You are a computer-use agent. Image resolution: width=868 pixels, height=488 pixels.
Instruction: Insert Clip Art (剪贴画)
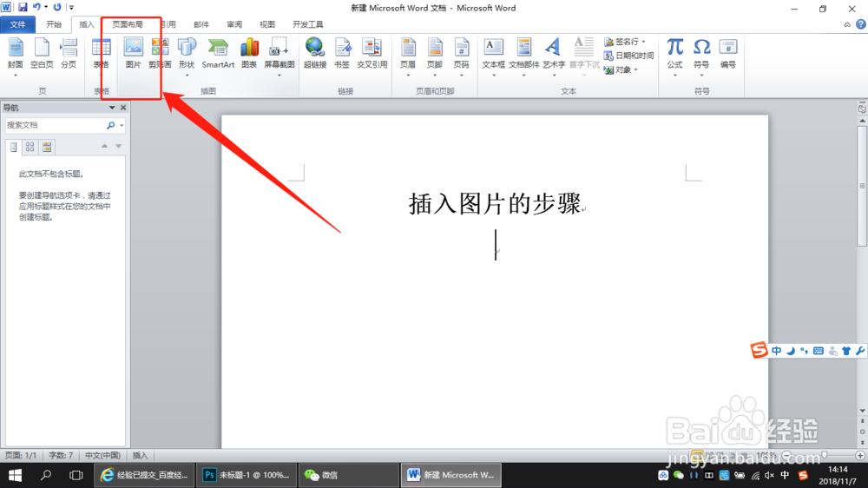point(160,54)
